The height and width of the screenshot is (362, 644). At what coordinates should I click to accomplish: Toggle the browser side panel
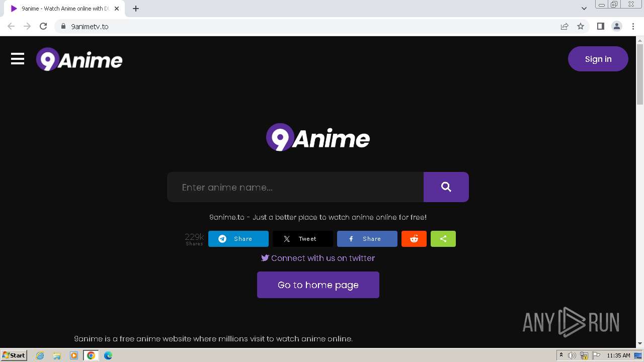(x=600, y=26)
